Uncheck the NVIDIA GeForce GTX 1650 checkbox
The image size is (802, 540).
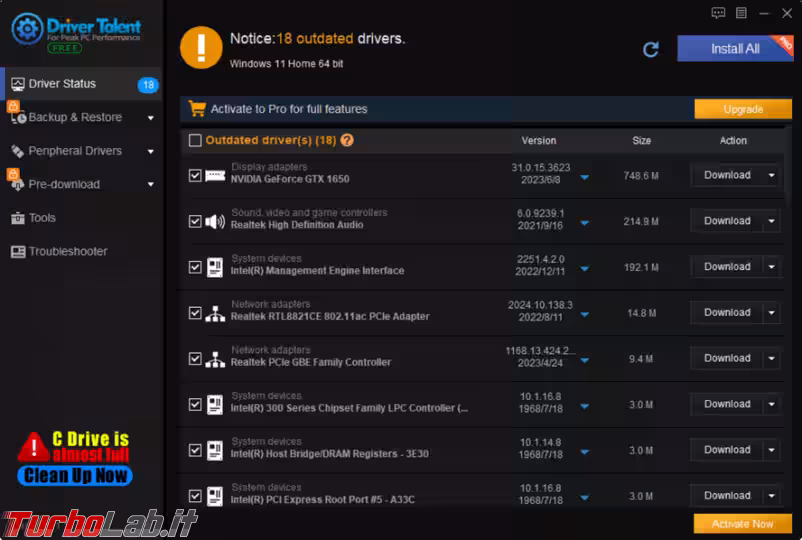195,175
